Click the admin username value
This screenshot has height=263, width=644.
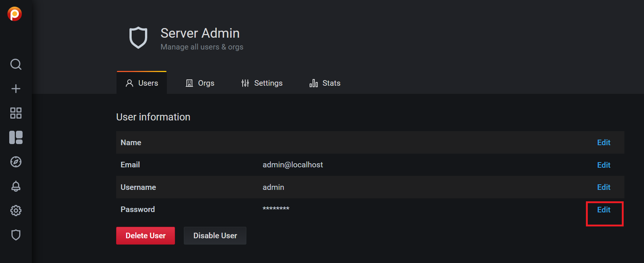273,187
